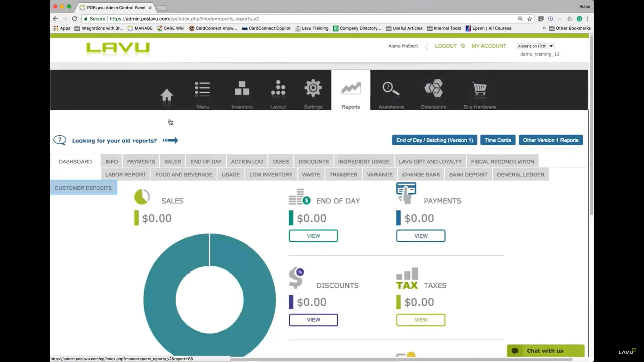Click the zoom magnifier icon in address bar
The image size is (644, 362).
(x=520, y=19)
